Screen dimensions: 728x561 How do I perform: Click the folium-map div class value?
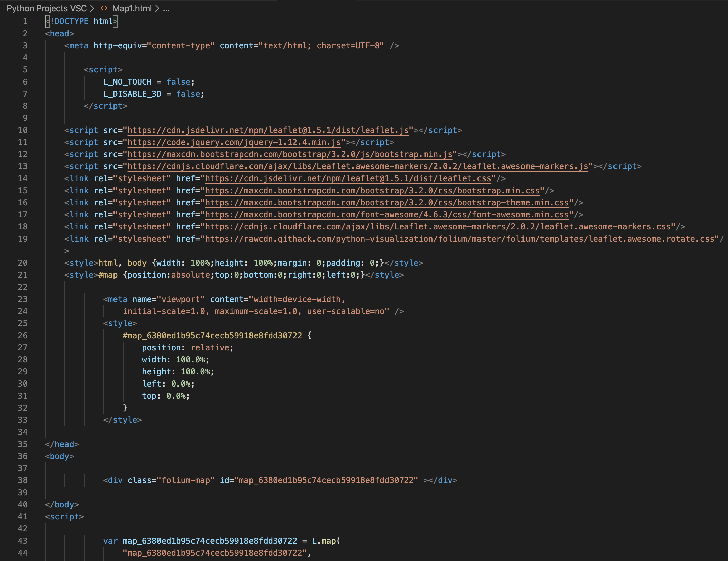185,480
